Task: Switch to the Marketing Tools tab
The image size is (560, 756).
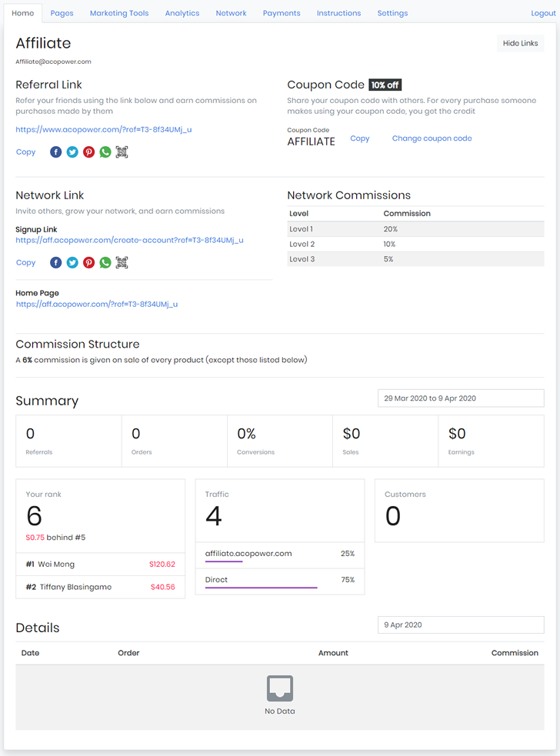Action: point(119,13)
